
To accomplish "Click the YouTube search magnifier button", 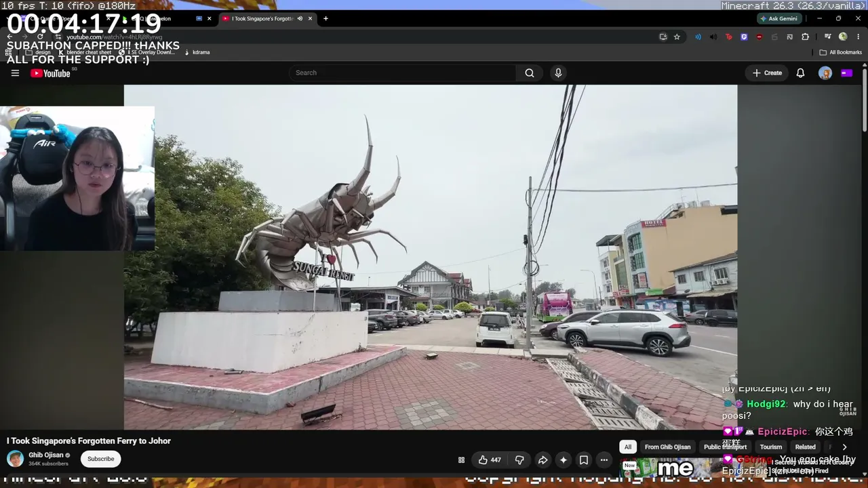I will (x=530, y=73).
